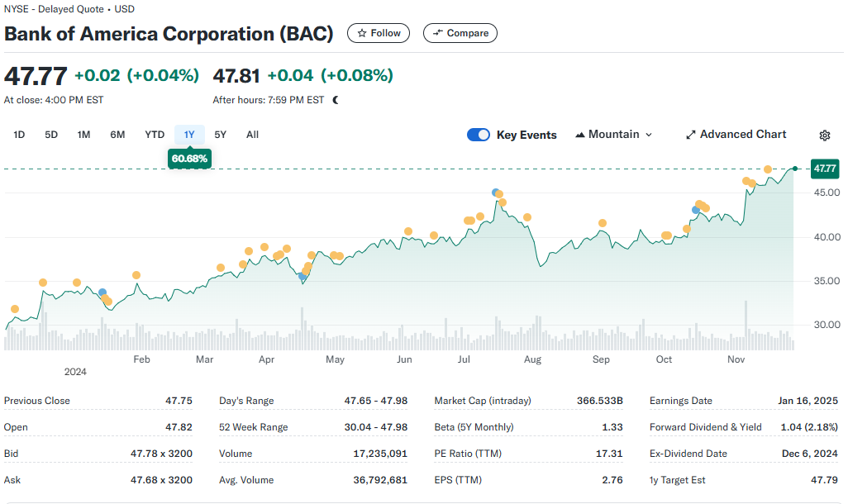Click the Mountain chart type icon

coord(579,135)
